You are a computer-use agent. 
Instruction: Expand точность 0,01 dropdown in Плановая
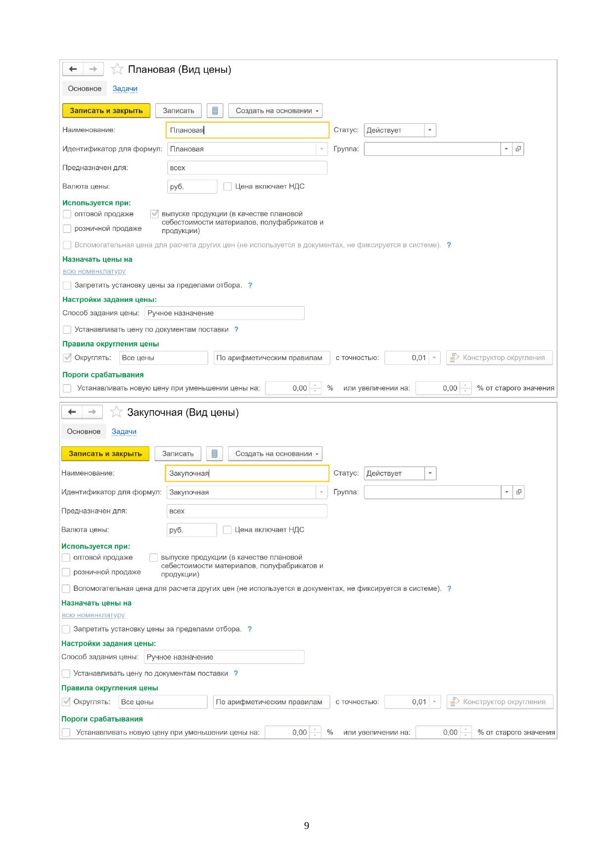click(x=434, y=358)
